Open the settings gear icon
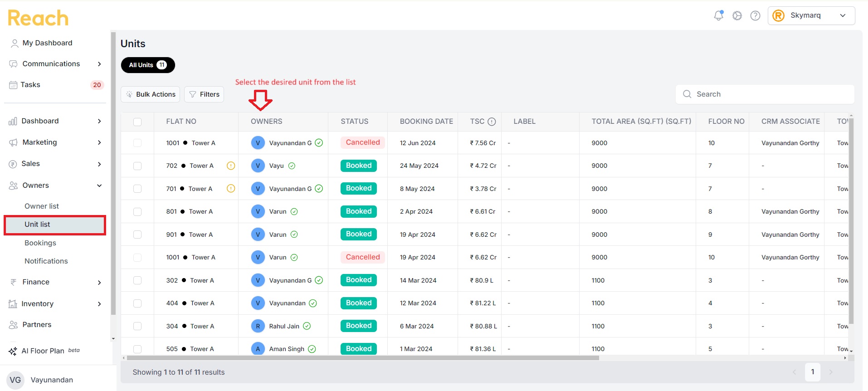The width and height of the screenshot is (868, 391). pyautogui.click(x=737, y=16)
